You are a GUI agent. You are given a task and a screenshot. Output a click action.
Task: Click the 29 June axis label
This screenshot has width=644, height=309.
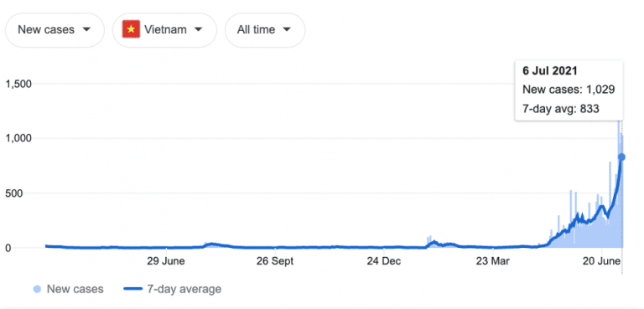click(166, 261)
